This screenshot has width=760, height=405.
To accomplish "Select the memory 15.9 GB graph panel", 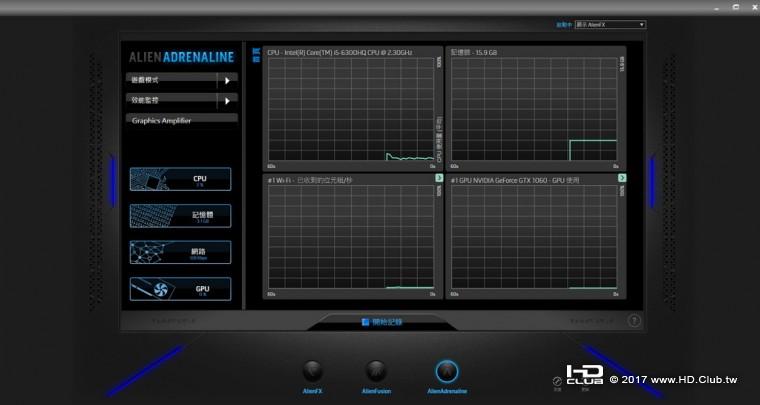I will [536, 109].
